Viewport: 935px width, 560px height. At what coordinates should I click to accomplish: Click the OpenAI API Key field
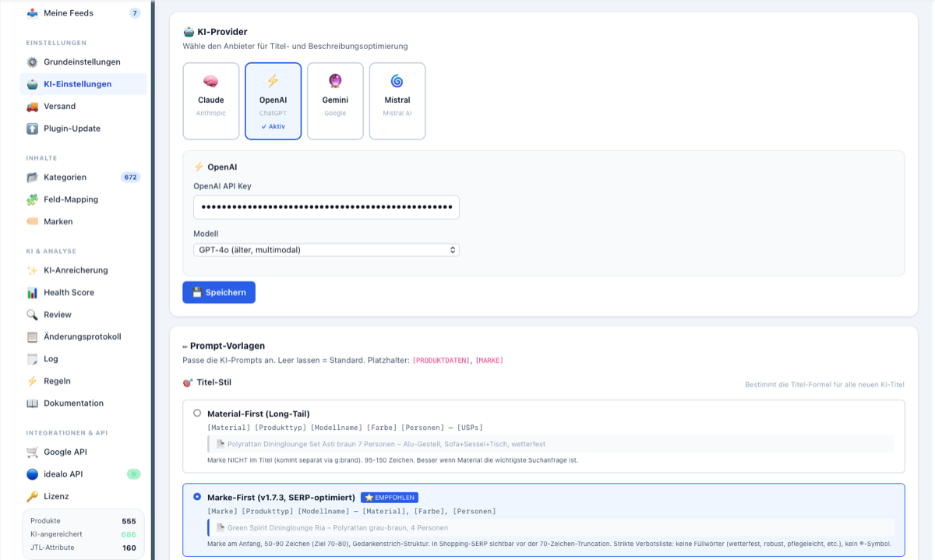[x=326, y=207]
